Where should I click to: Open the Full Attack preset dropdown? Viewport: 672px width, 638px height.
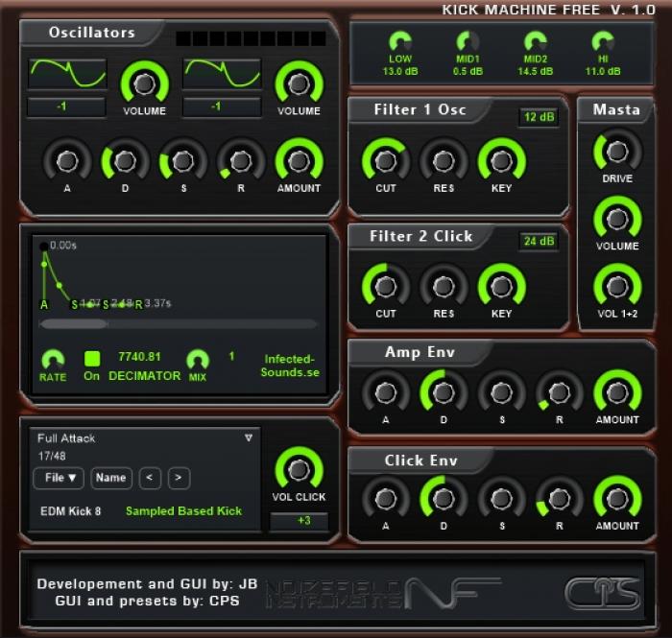tap(144, 438)
